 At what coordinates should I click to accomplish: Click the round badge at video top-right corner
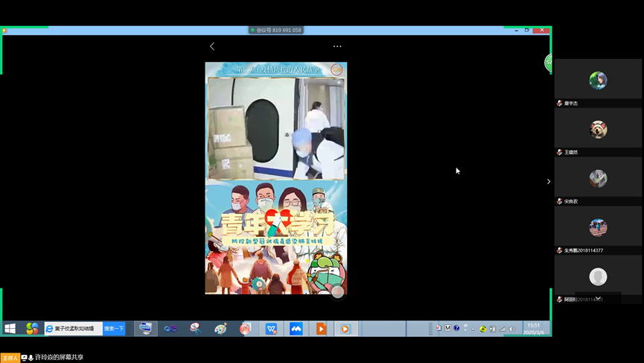pos(337,69)
